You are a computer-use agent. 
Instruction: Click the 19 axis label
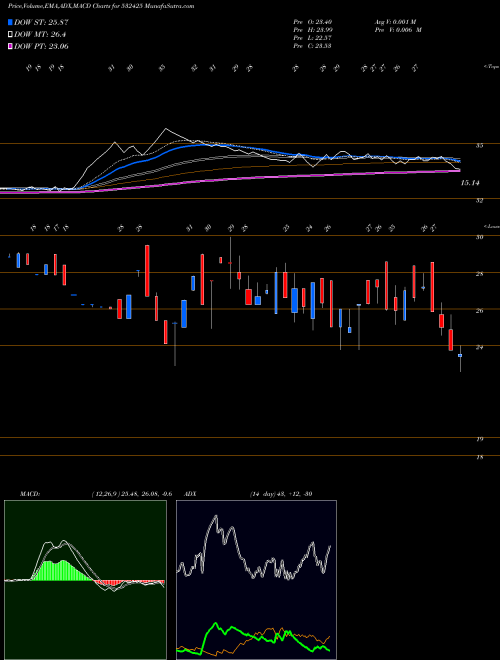[479, 439]
